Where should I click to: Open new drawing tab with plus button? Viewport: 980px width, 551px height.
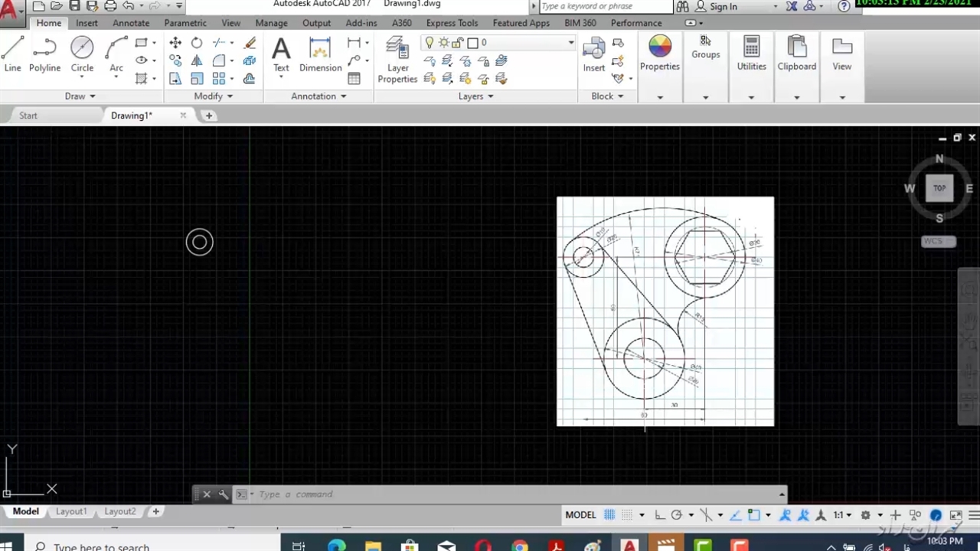point(208,116)
